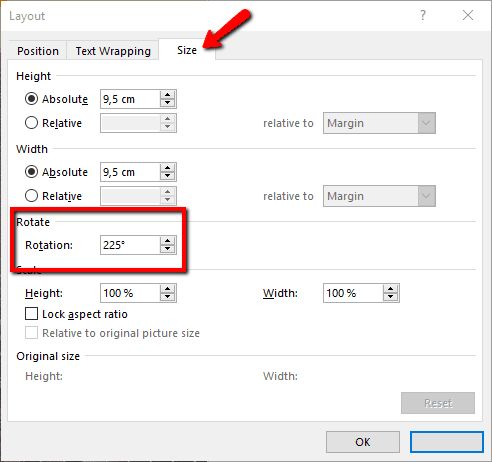
Task: Click the help question mark icon
Action: (x=423, y=15)
